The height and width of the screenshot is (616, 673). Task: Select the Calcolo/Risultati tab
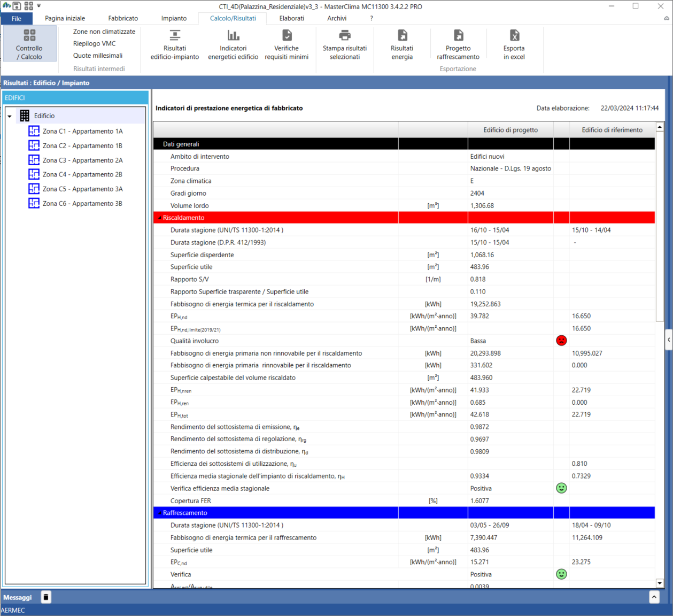233,18
